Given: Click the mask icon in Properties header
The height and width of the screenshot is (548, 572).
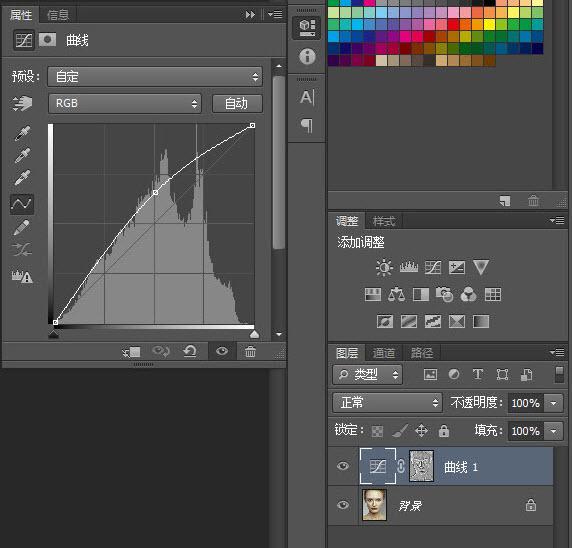Looking at the screenshot, I should point(47,40).
